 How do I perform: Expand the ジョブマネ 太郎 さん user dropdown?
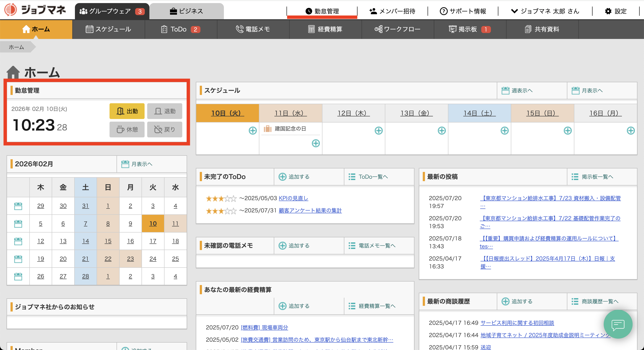(545, 11)
